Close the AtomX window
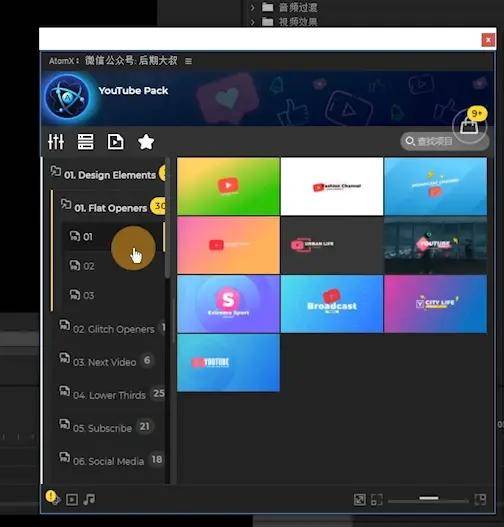This screenshot has height=527, width=504. coord(488,40)
